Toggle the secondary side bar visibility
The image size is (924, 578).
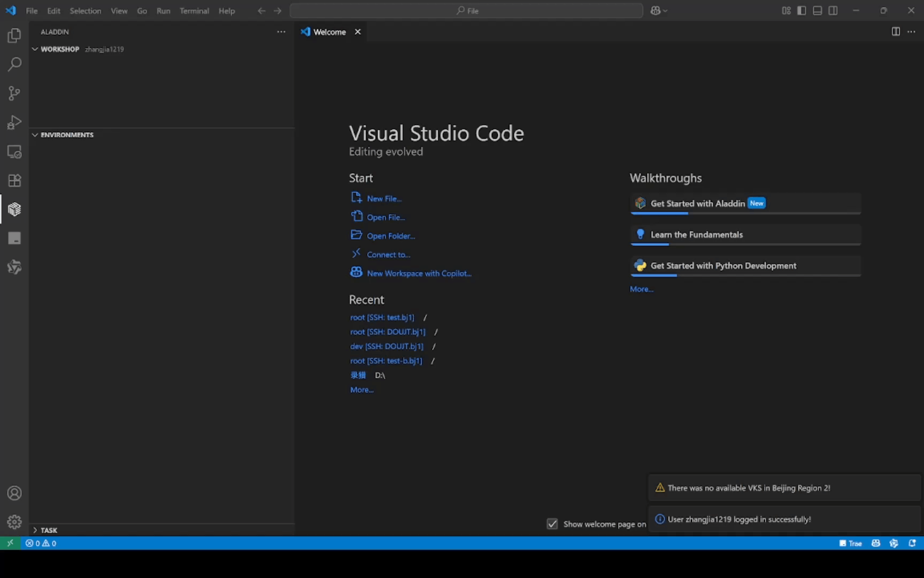[x=833, y=11]
